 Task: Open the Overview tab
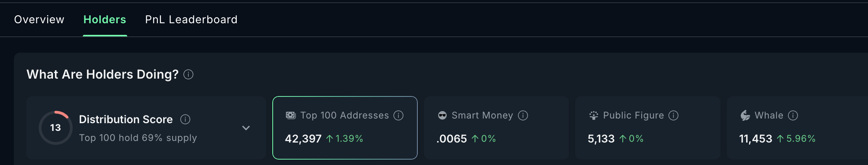[39, 19]
